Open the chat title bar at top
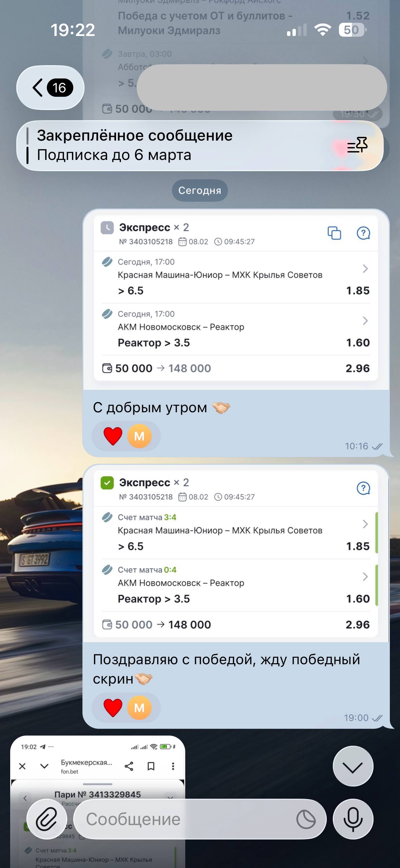 pos(262,88)
